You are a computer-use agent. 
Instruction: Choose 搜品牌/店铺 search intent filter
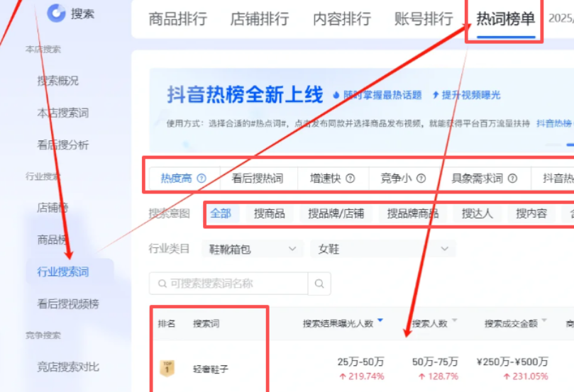point(336,213)
